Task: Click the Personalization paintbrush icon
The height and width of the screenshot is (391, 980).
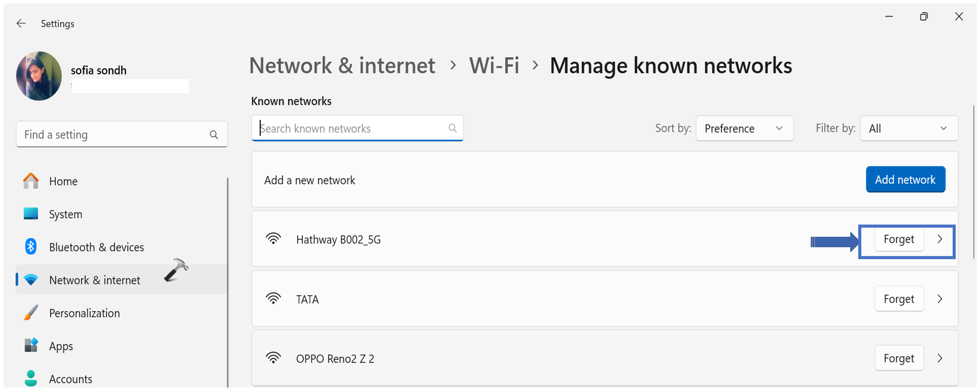Action: click(31, 313)
